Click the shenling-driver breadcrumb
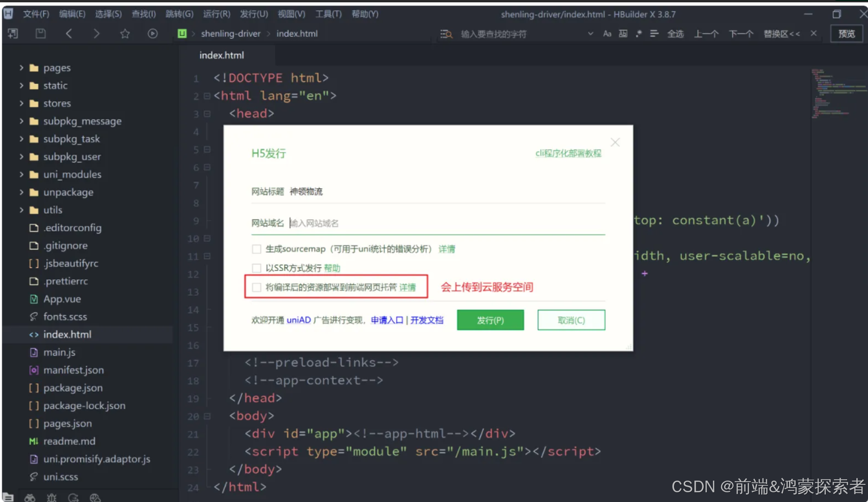This screenshot has height=502, width=868. pyautogui.click(x=231, y=33)
